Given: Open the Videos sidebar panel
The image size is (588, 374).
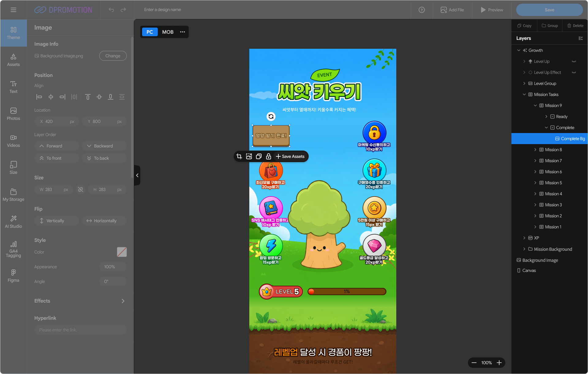Looking at the screenshot, I should (x=13, y=141).
